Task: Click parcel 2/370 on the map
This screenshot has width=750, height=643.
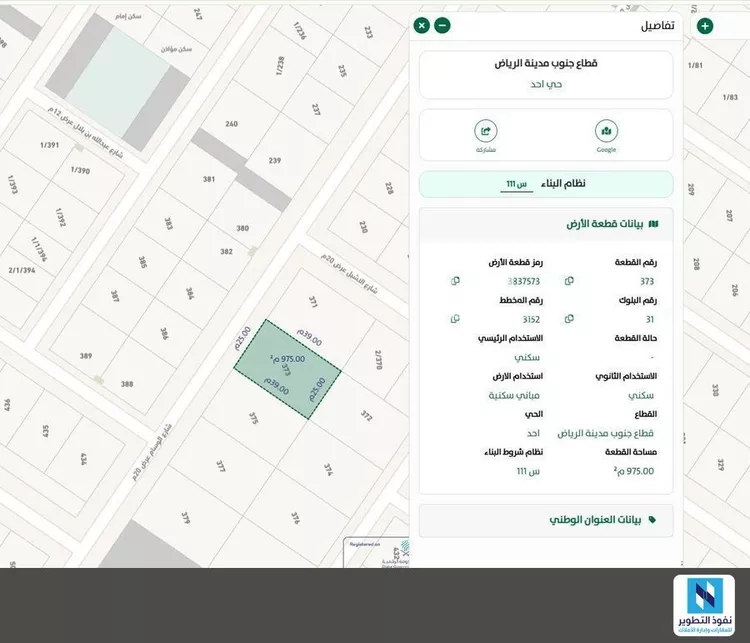Action: (x=378, y=360)
